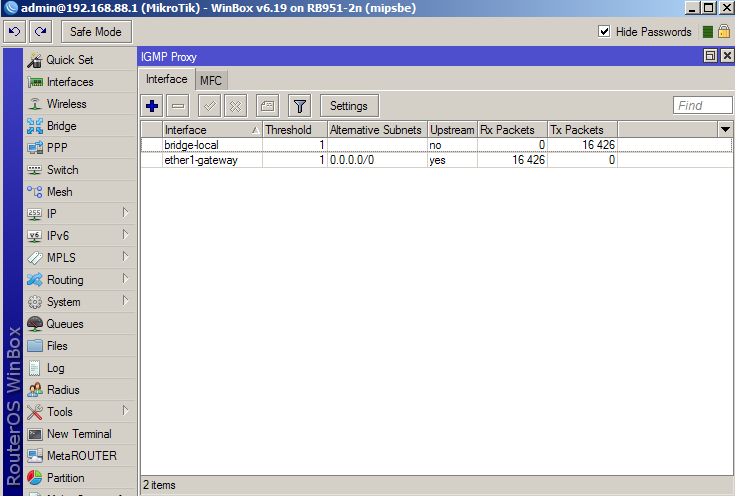Expand the IPv6 submenu arrow
This screenshot has width=735, height=496.
[126, 234]
